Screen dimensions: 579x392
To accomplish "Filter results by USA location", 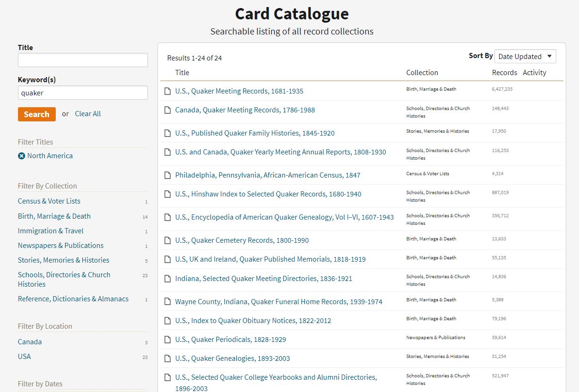I will (x=24, y=357).
